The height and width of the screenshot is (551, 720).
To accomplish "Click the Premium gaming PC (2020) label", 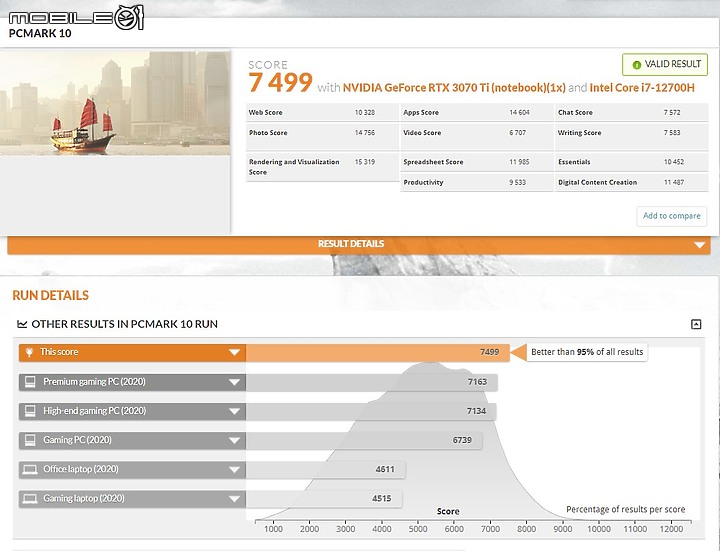I will tap(94, 382).
